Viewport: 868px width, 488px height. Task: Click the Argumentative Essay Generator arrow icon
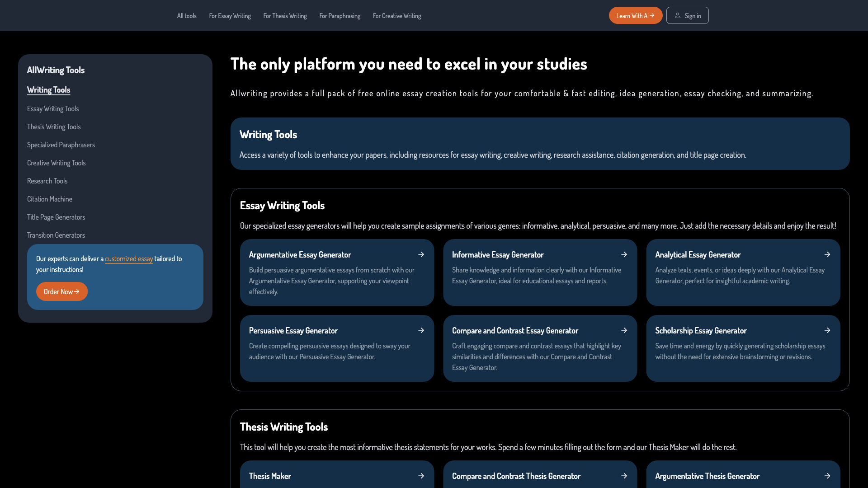pos(421,254)
